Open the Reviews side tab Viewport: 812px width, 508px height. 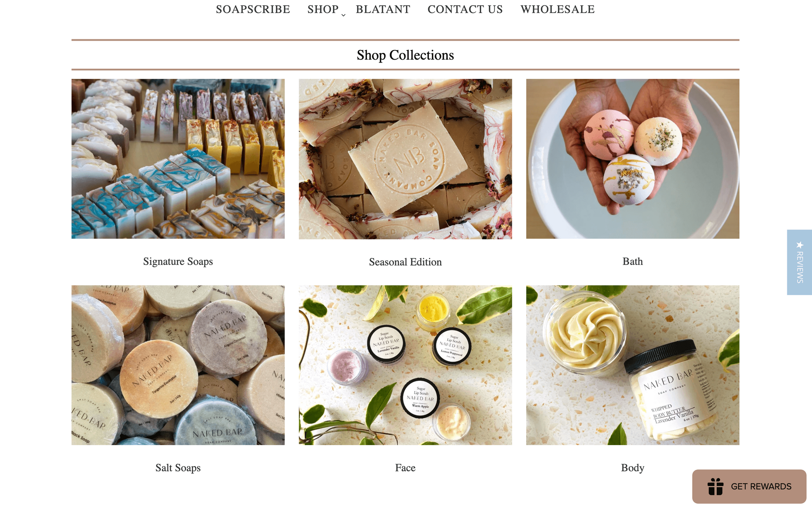(799, 262)
